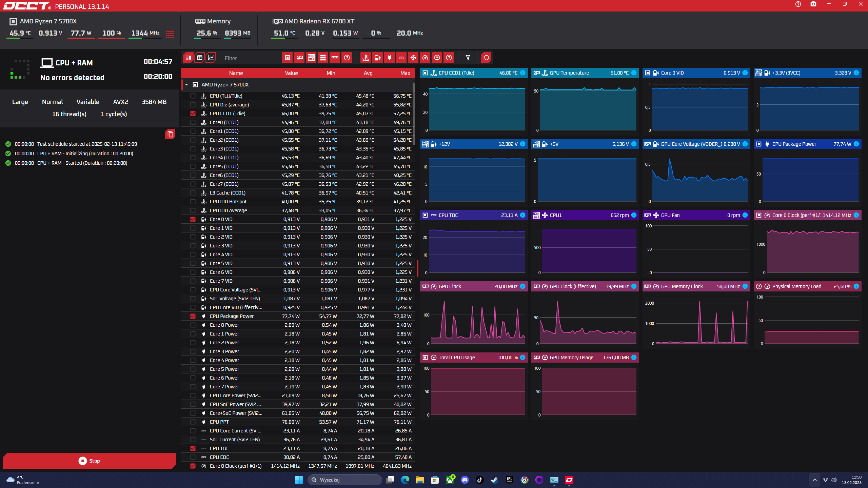
Task: Open the system tray hidden icons chevron
Action: pos(814,480)
